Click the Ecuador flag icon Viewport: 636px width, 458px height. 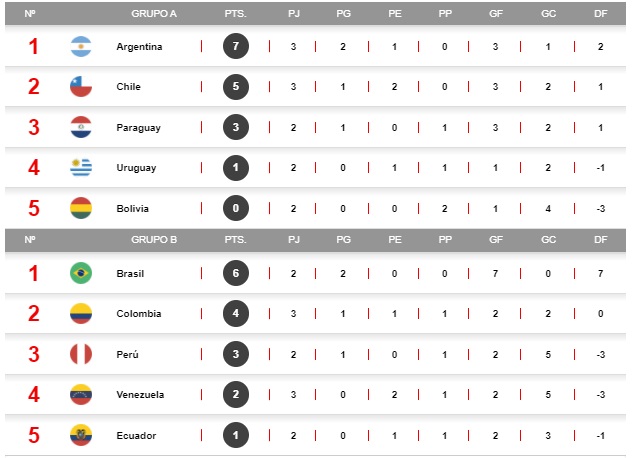[x=81, y=434]
